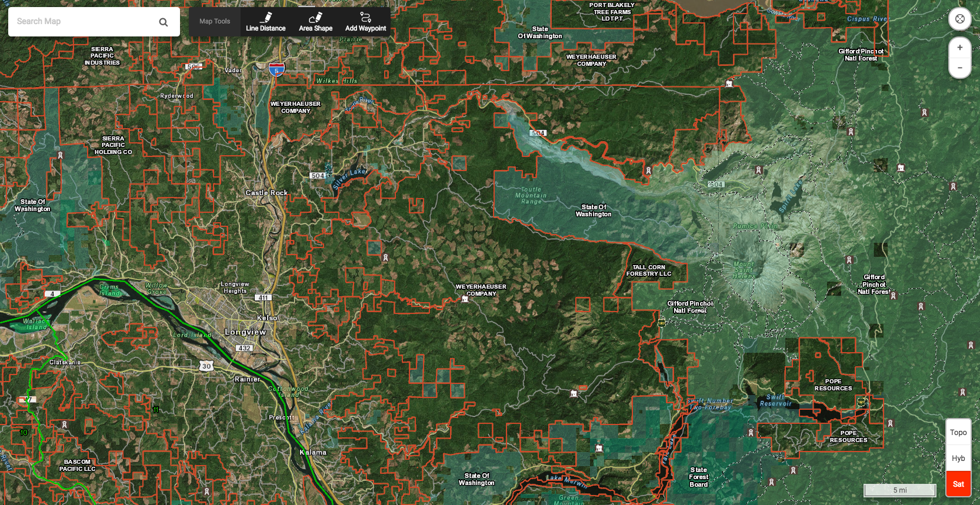
Task: Click the 504 shield beside Silver Lake
Action: (x=318, y=176)
